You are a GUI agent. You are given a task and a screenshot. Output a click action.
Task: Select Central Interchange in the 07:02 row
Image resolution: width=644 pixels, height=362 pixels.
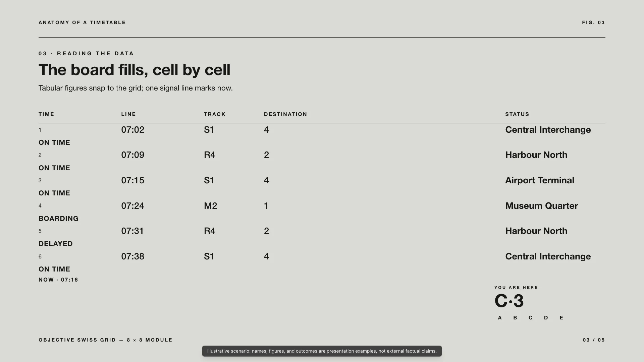coord(548,130)
